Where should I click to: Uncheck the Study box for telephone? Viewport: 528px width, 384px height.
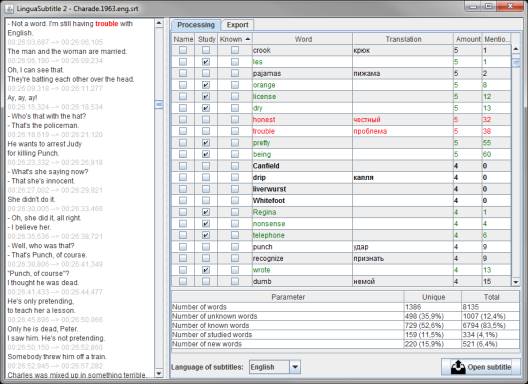click(206, 235)
